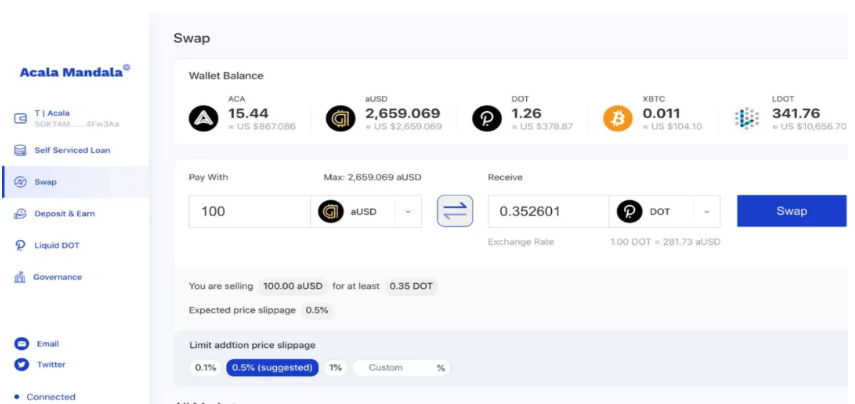This screenshot has width=855, height=404.
Task: Click the Wallet Balance heading
Action: coord(226,76)
